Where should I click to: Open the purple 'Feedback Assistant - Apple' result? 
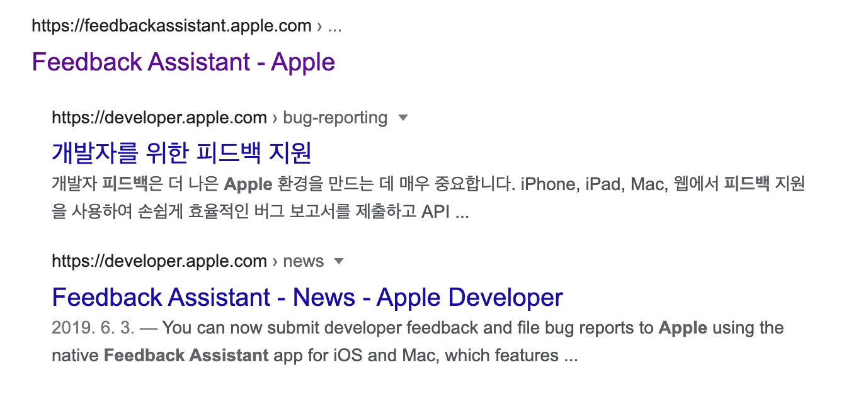tap(183, 62)
